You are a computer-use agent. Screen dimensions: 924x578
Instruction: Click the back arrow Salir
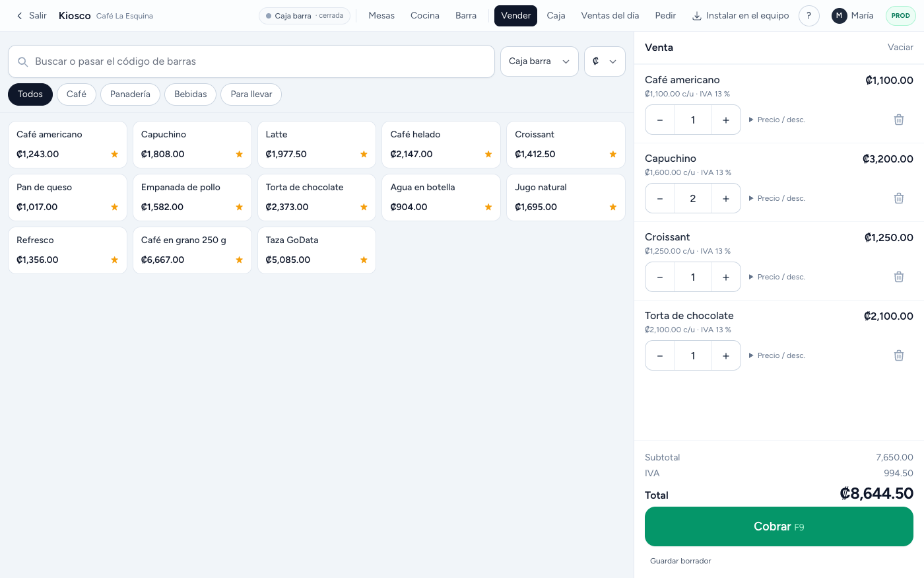point(31,16)
